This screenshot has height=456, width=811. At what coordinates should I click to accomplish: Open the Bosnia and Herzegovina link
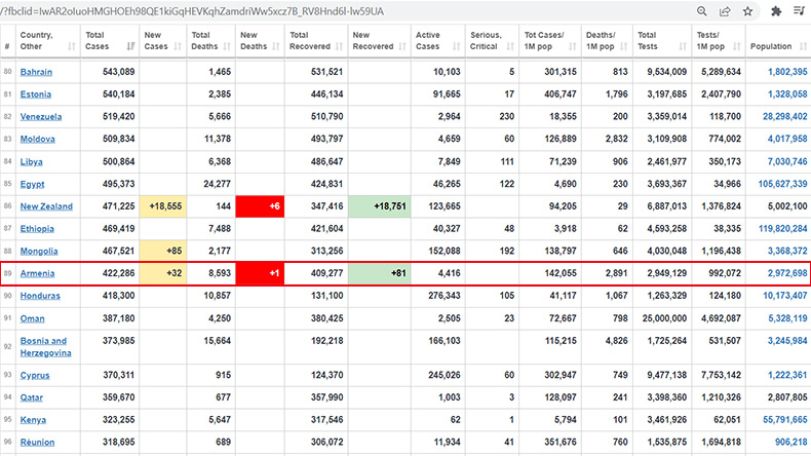[x=46, y=347]
